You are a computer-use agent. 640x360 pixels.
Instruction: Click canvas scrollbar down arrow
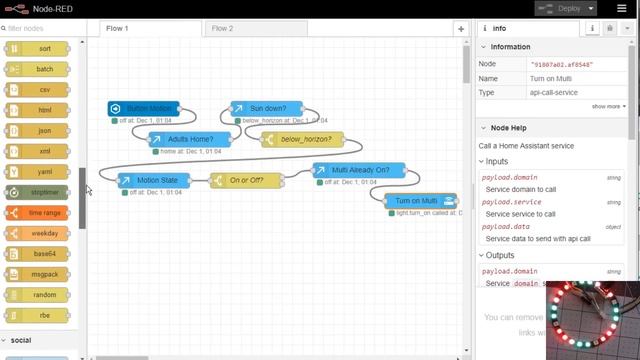click(466, 351)
